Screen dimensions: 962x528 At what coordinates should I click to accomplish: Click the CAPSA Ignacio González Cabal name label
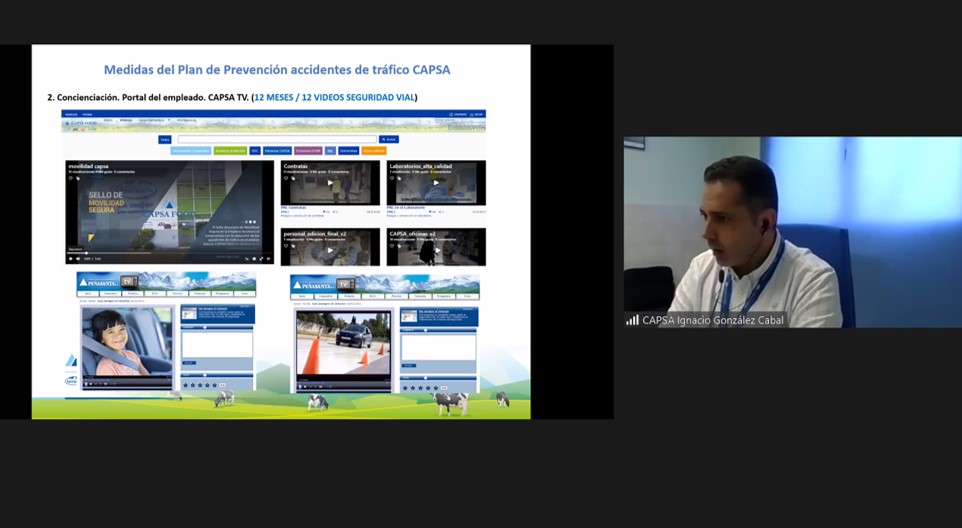tap(712, 320)
